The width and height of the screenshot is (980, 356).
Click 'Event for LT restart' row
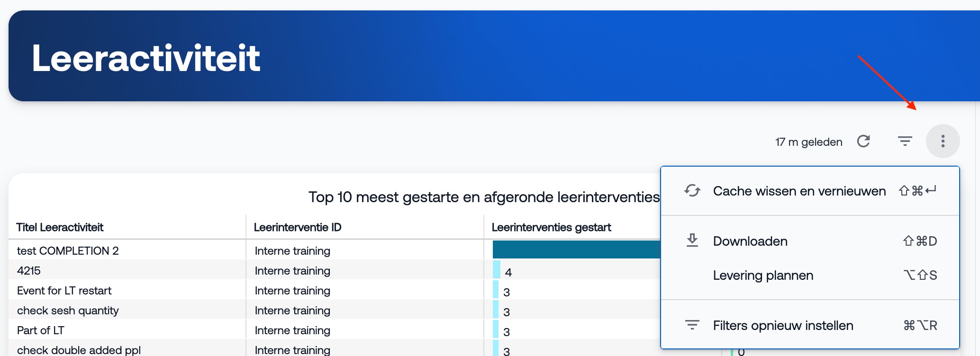tap(64, 291)
